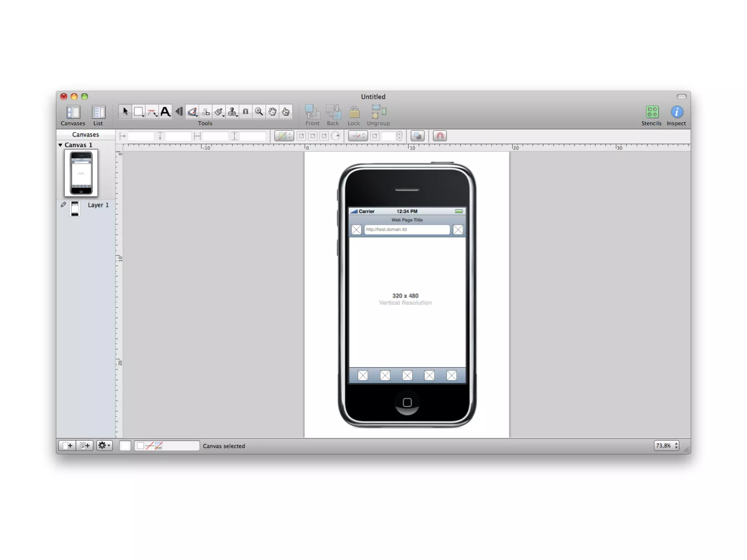This screenshot has height=560, width=747.
Task: Open the Inspect panel
Action: point(676,115)
